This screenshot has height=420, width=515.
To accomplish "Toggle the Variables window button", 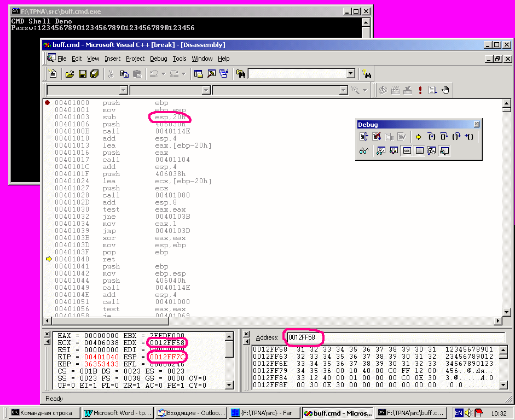I will click(x=394, y=151).
